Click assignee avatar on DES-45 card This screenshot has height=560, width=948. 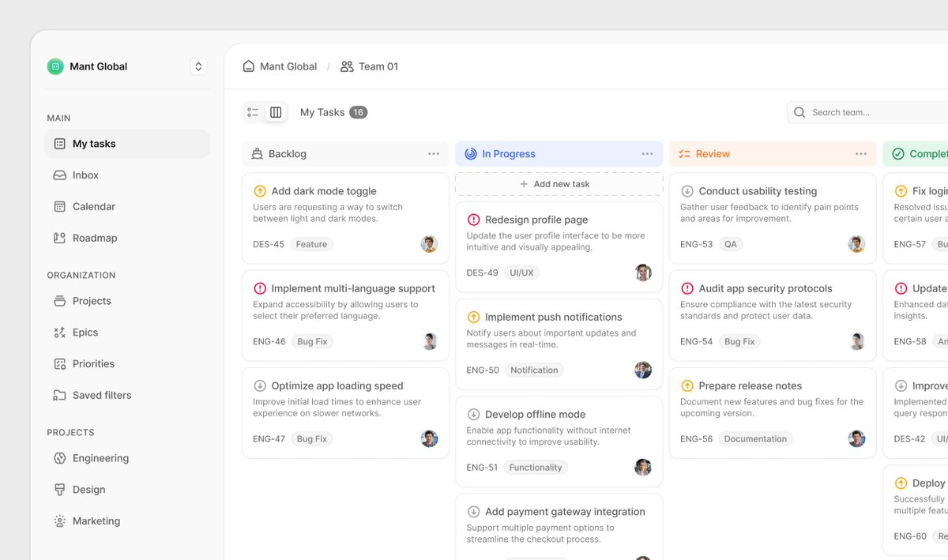pos(429,244)
